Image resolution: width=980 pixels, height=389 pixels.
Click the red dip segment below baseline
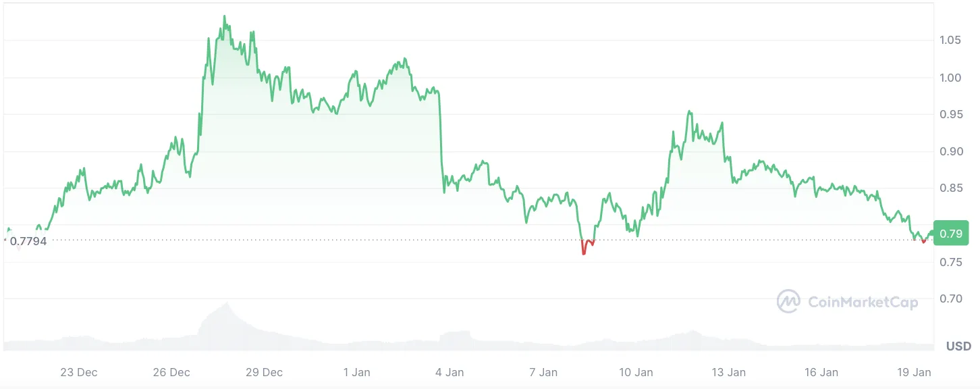click(x=587, y=247)
